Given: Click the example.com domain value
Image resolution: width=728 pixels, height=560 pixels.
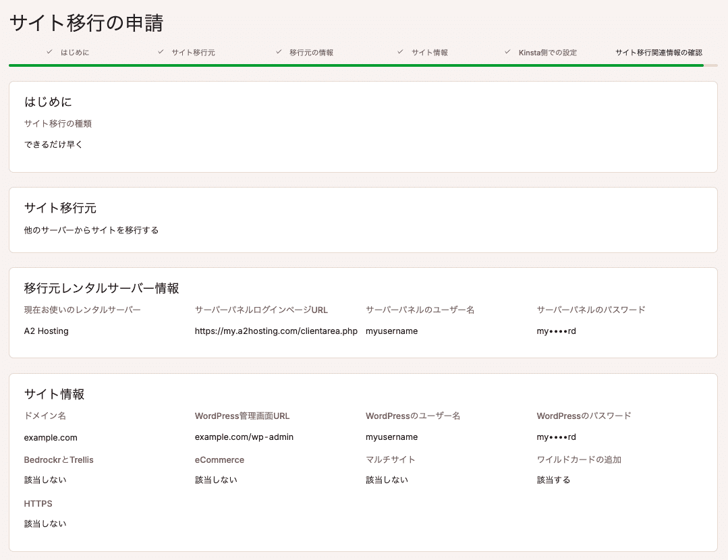Looking at the screenshot, I should tap(51, 437).
